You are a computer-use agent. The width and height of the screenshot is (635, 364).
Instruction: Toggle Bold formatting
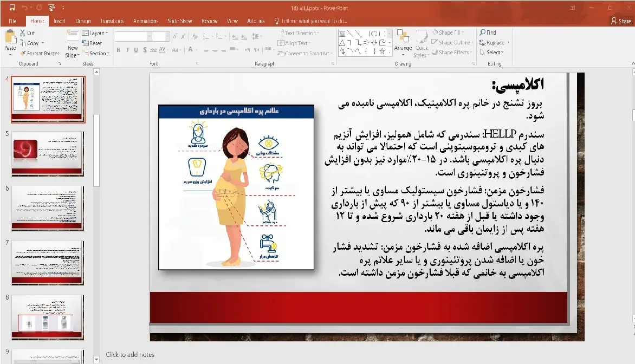coord(118,50)
